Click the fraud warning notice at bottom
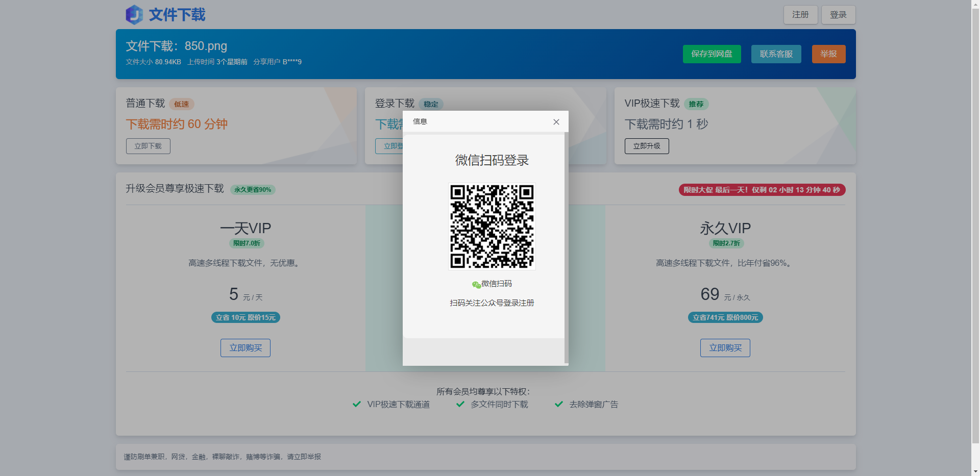The image size is (980, 476). point(223,457)
